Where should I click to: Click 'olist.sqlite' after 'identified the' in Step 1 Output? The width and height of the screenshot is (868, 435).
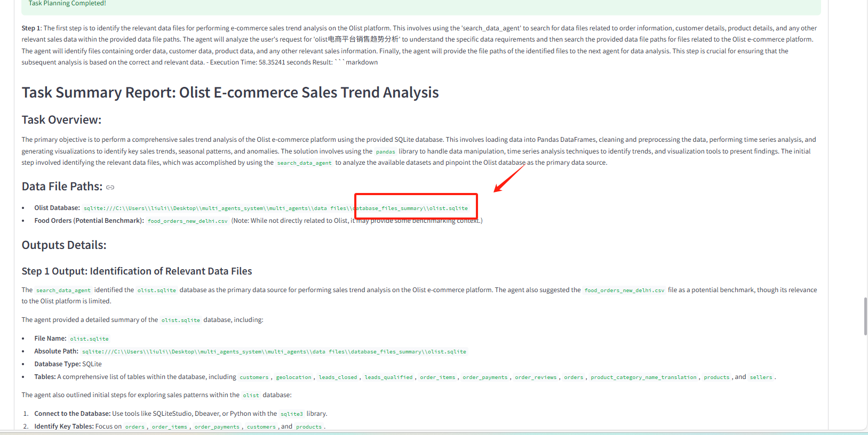click(157, 291)
